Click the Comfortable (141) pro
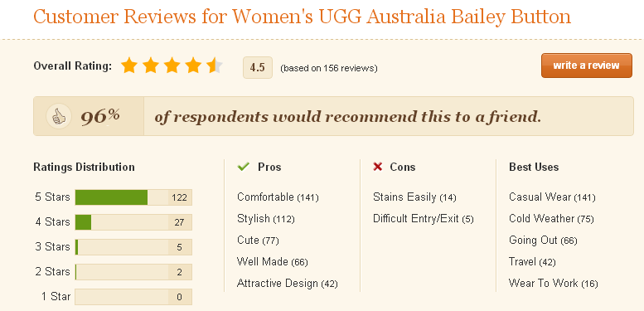644x311 pixels. click(278, 197)
